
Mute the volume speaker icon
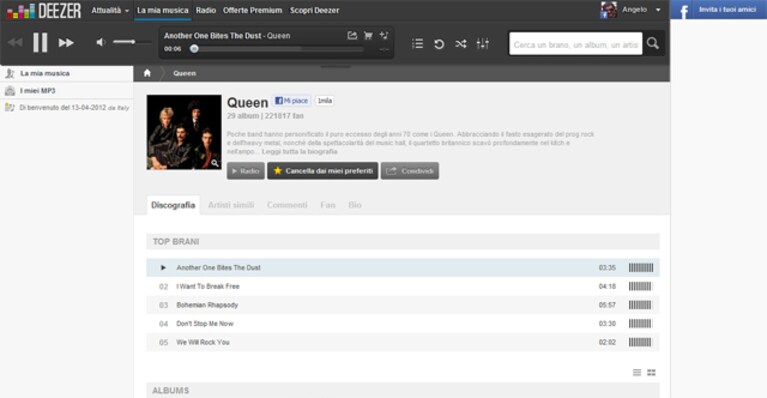click(101, 42)
